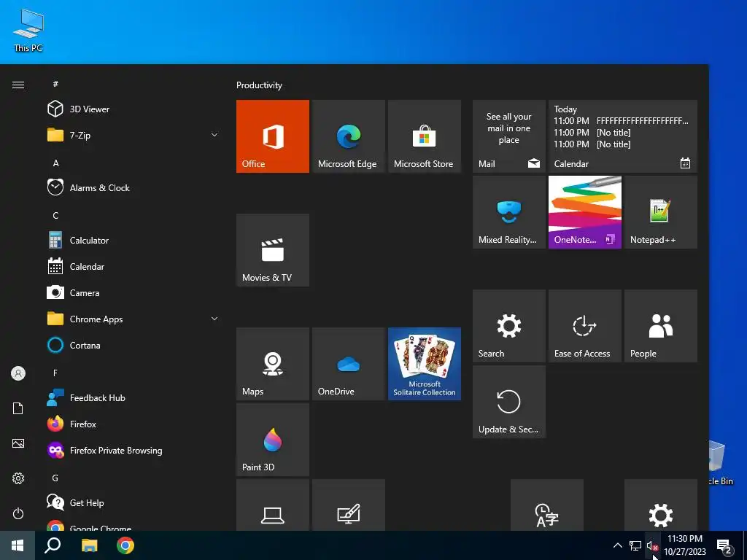Open the laptop icon tile at bottom
Screen dimensions: 747x560
[x=273, y=505]
